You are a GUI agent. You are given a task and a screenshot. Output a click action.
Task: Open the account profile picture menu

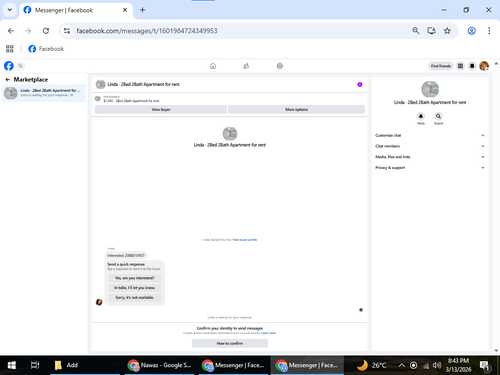[484, 66]
